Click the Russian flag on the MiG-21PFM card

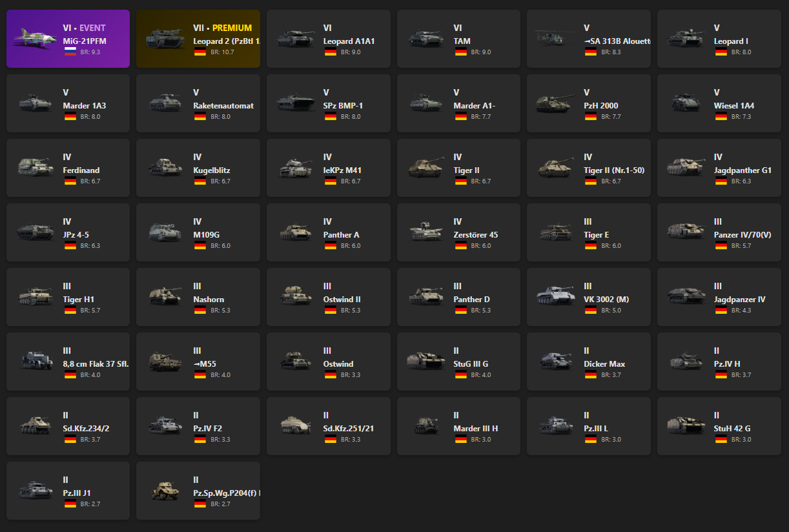pyautogui.click(x=70, y=52)
